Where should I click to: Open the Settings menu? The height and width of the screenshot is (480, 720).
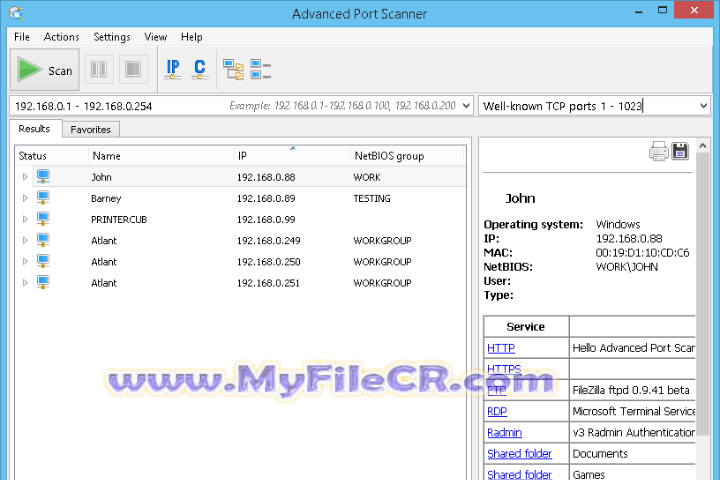point(112,37)
